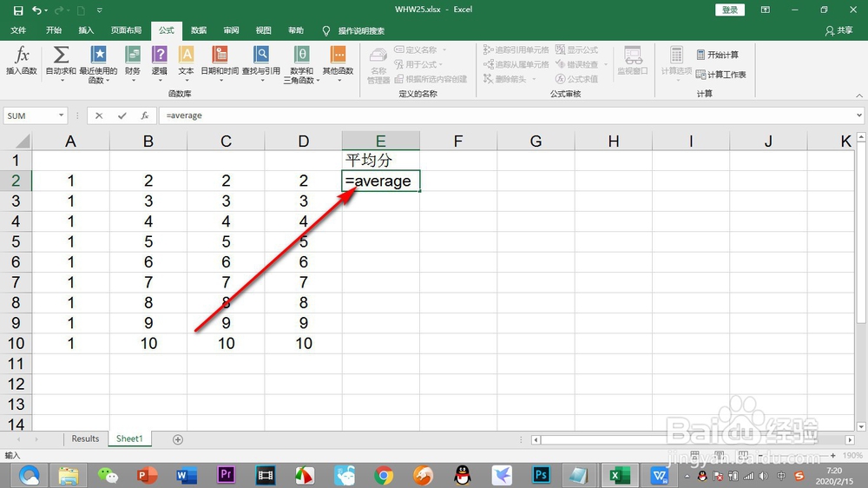Open Chrome from the taskbar

coord(384,475)
